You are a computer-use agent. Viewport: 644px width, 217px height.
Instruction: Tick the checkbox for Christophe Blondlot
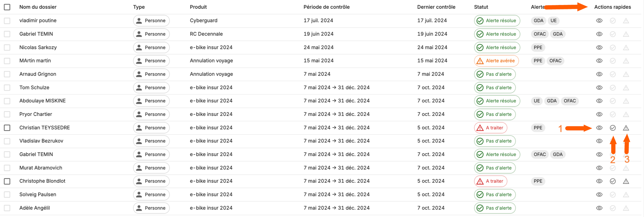tap(7, 181)
